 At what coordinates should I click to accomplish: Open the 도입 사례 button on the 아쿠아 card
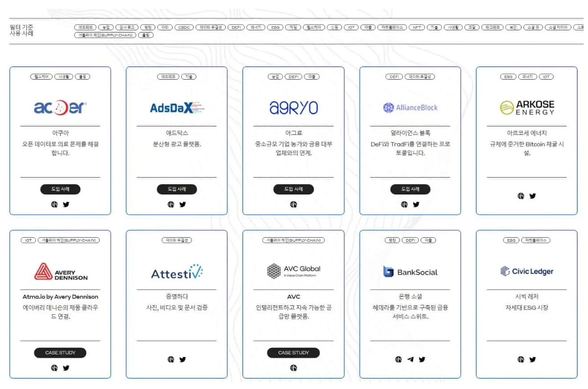[60, 189]
